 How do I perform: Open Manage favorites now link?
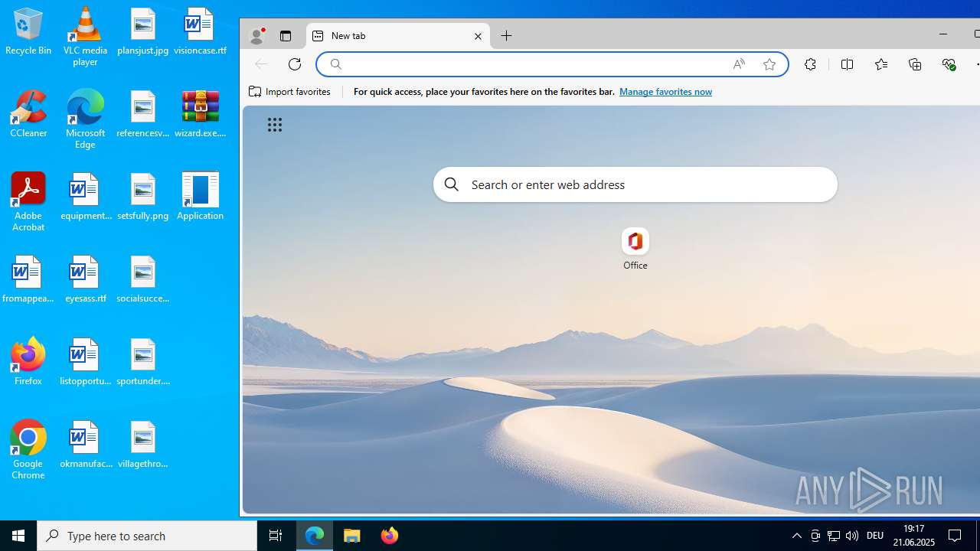tap(665, 92)
